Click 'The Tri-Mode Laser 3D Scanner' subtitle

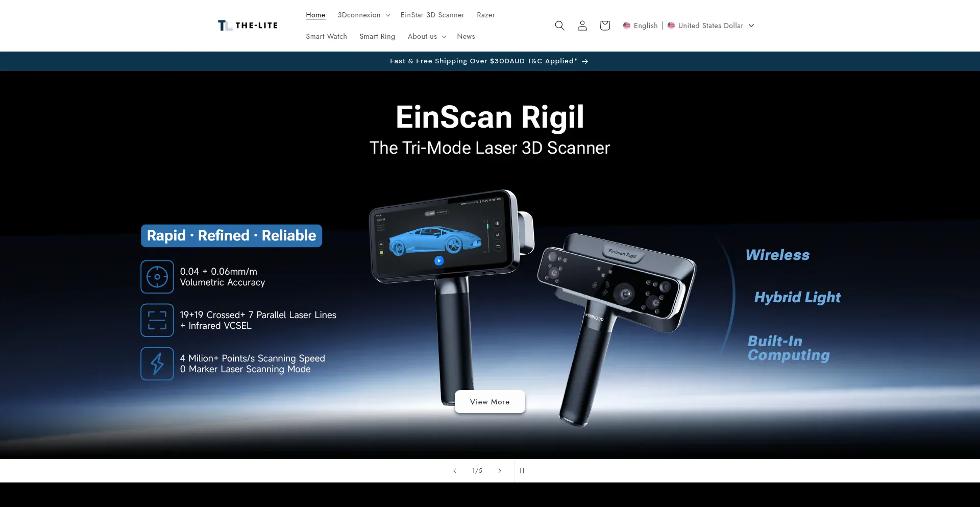(x=490, y=148)
